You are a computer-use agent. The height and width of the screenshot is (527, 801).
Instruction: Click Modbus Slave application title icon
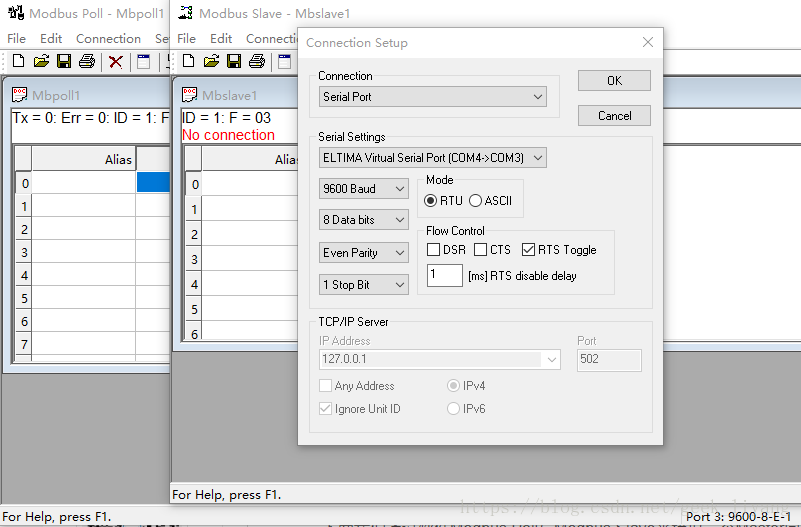[x=185, y=12]
